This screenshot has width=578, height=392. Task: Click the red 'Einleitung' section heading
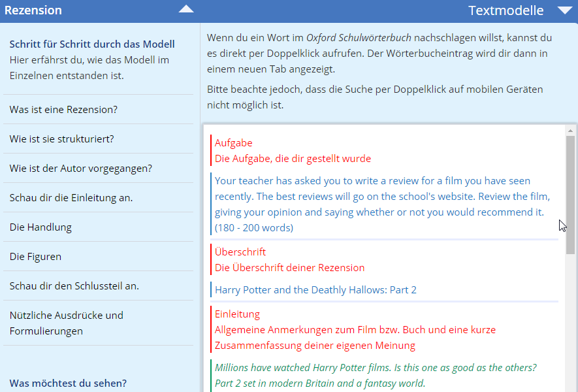tap(237, 314)
